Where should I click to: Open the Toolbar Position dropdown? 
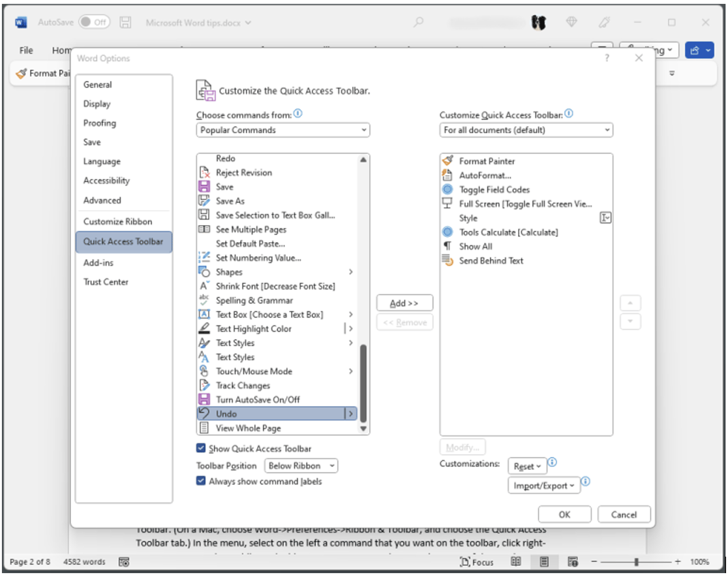click(x=301, y=465)
